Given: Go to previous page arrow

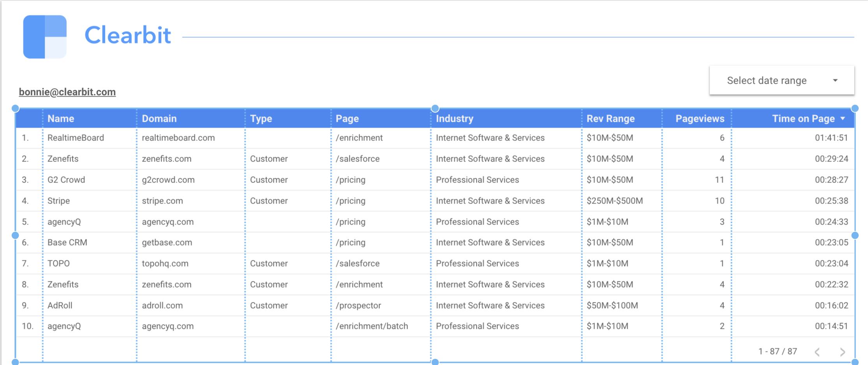Looking at the screenshot, I should (x=817, y=352).
